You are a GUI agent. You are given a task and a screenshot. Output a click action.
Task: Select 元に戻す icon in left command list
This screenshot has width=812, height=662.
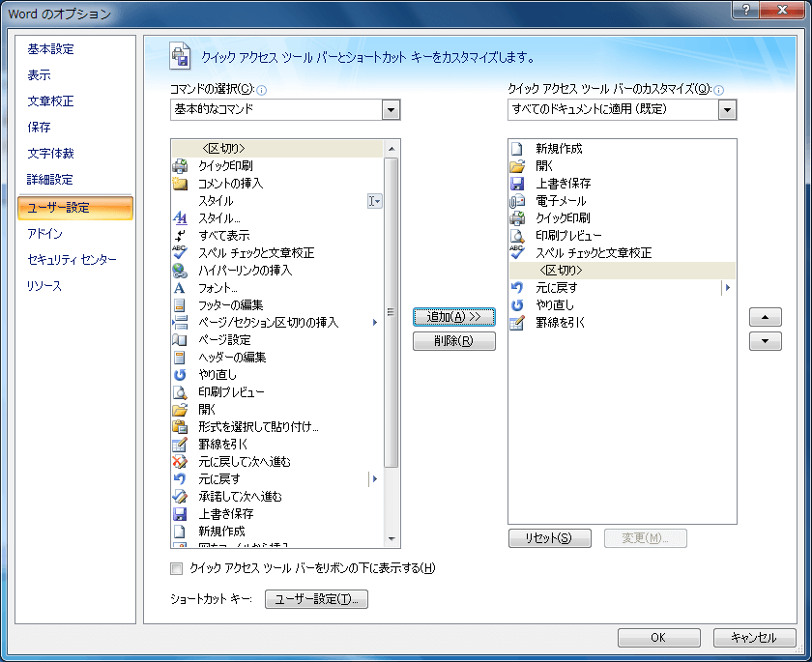coord(180,478)
